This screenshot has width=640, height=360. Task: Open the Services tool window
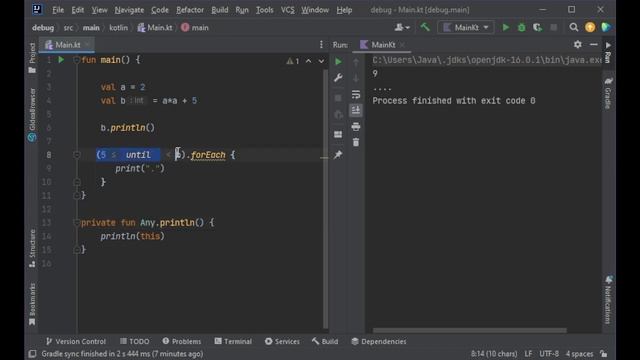click(282, 341)
